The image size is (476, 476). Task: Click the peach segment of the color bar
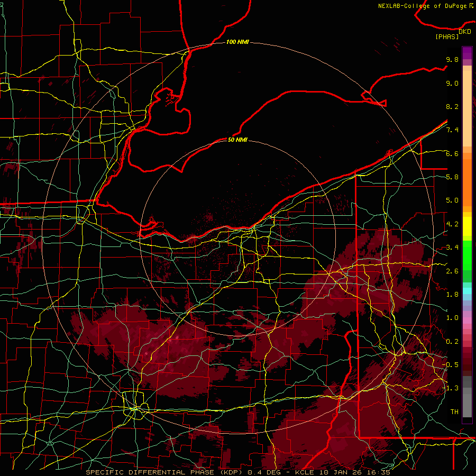pyautogui.click(x=467, y=109)
